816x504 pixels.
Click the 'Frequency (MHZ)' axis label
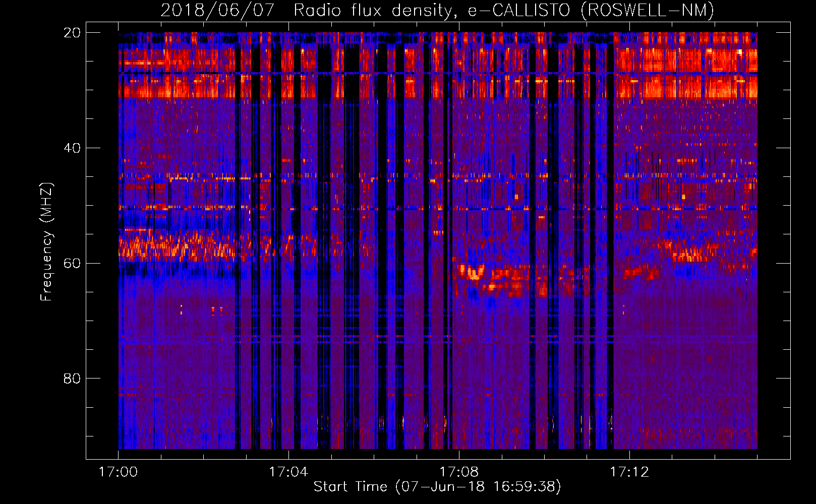[46, 241]
